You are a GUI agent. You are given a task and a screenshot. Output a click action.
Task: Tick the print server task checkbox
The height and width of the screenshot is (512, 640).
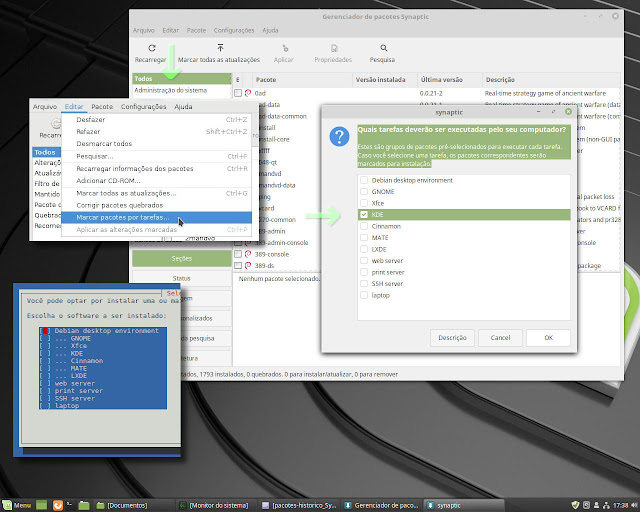(364, 272)
